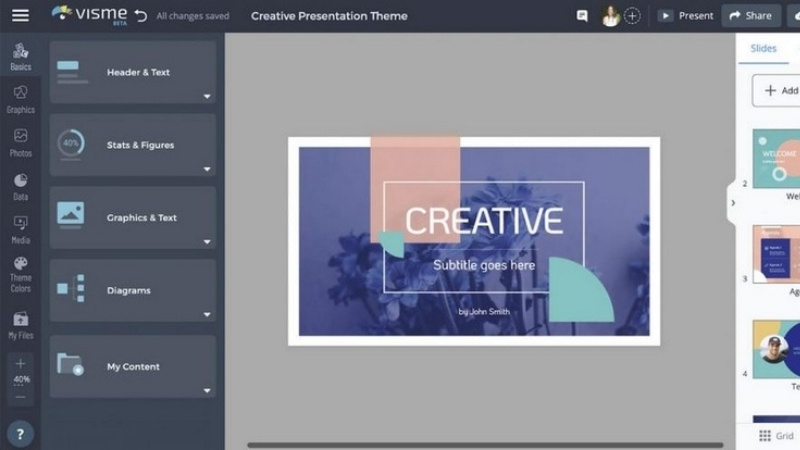Open the Media sidebar panel
Viewport: 800px width, 450px height.
point(20,229)
